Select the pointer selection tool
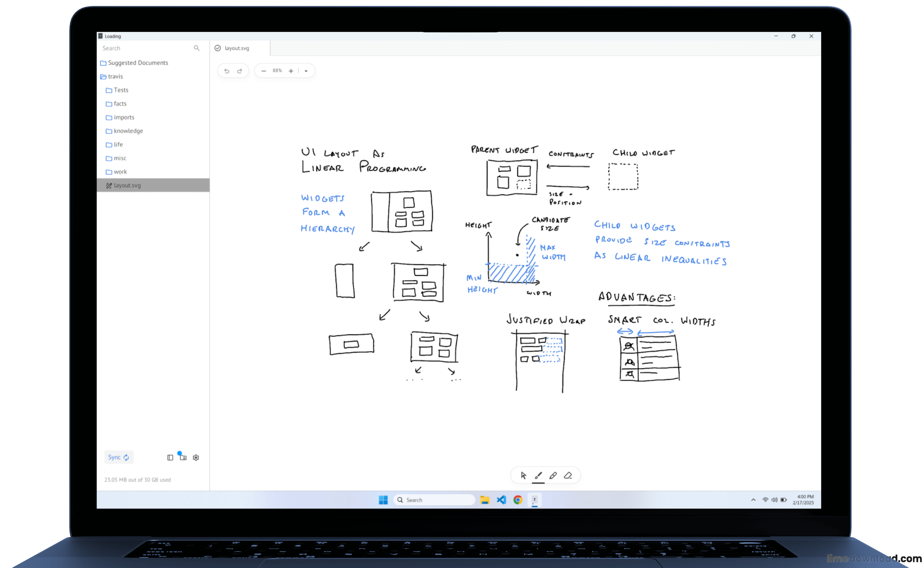 (x=523, y=476)
